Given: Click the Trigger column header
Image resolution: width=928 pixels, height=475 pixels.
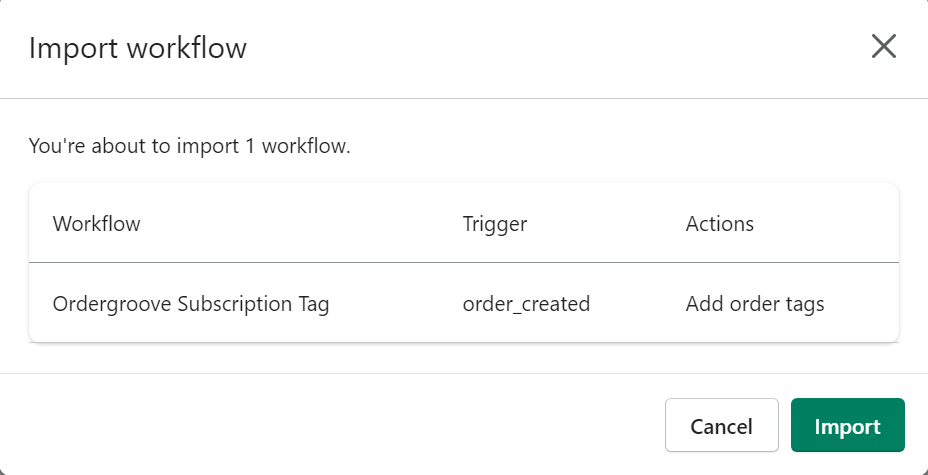Looking at the screenshot, I should (495, 224).
